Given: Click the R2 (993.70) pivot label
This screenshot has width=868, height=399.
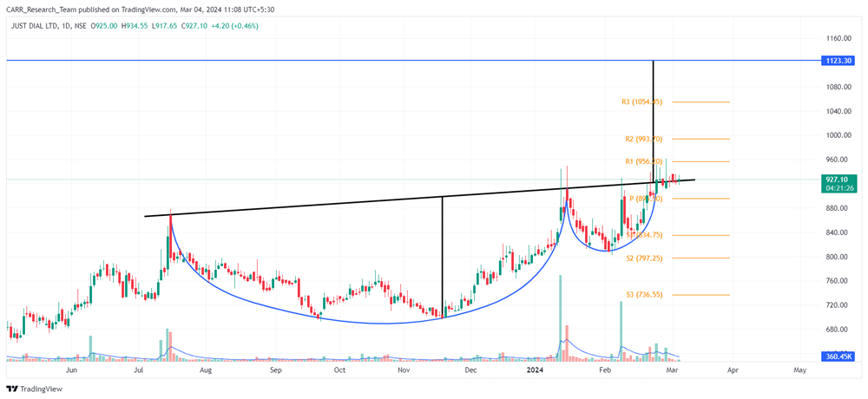Looking at the screenshot, I should click(644, 139).
